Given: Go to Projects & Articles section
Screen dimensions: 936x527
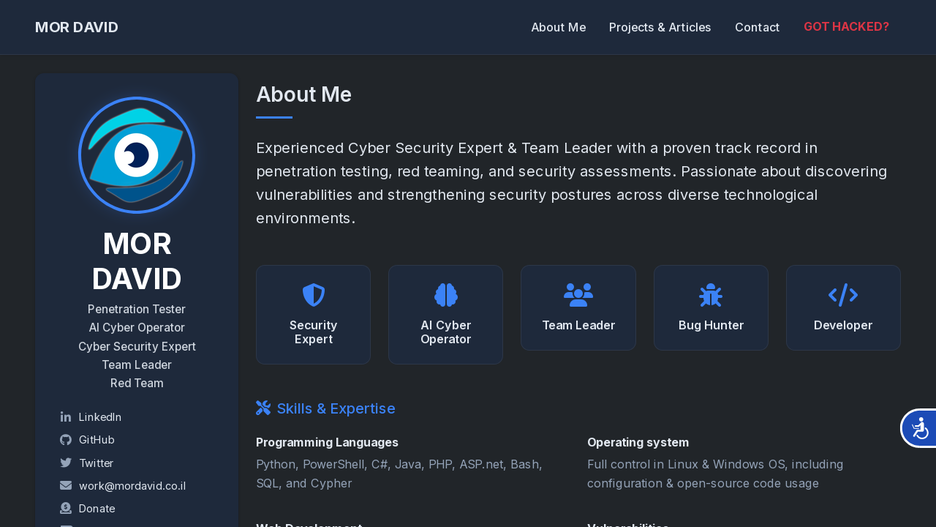Looking at the screenshot, I should (x=660, y=27).
